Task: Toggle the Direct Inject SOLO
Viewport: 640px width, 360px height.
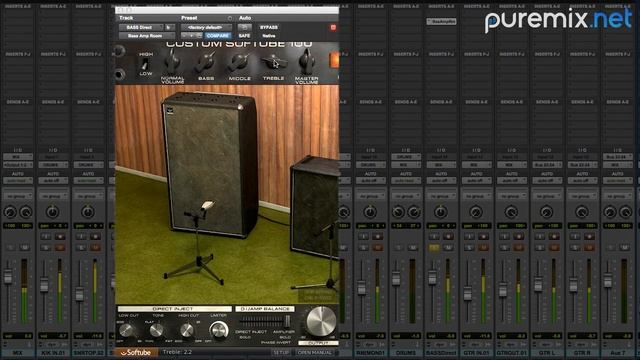Action: click(245, 338)
